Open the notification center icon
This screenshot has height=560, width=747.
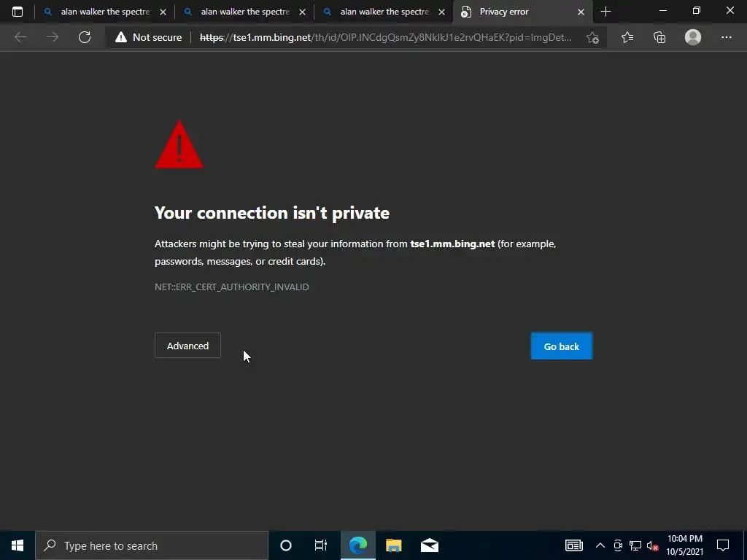[x=723, y=545]
